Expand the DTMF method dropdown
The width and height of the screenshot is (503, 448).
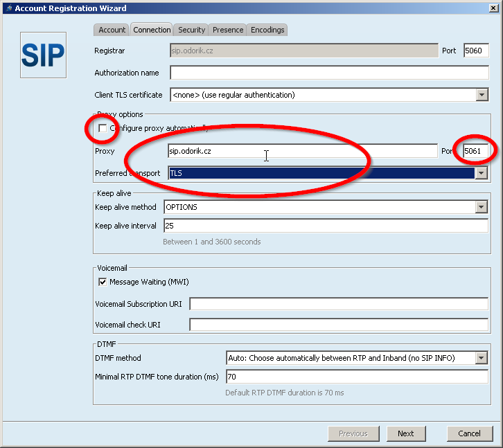pyautogui.click(x=482, y=358)
